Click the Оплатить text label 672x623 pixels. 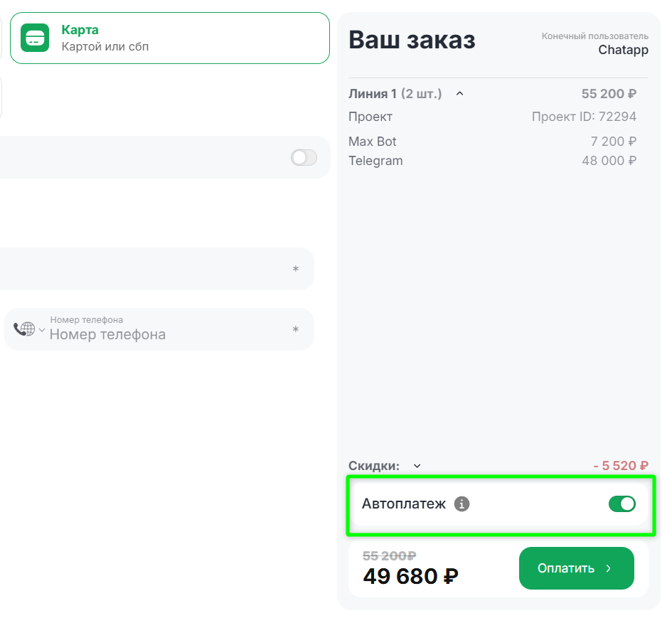566,568
